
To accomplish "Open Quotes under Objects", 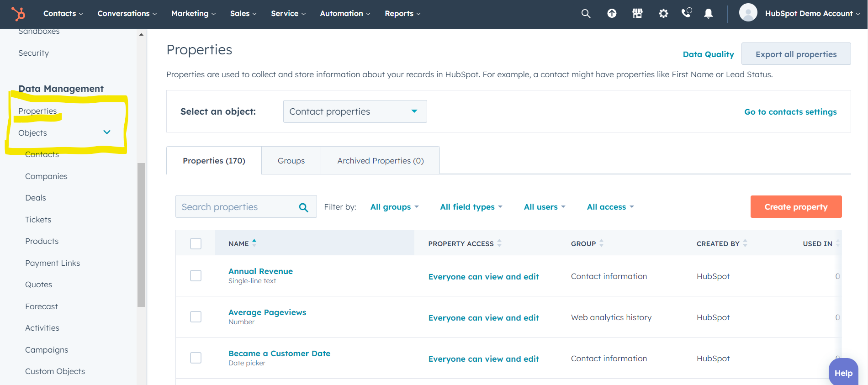I will coord(38,285).
